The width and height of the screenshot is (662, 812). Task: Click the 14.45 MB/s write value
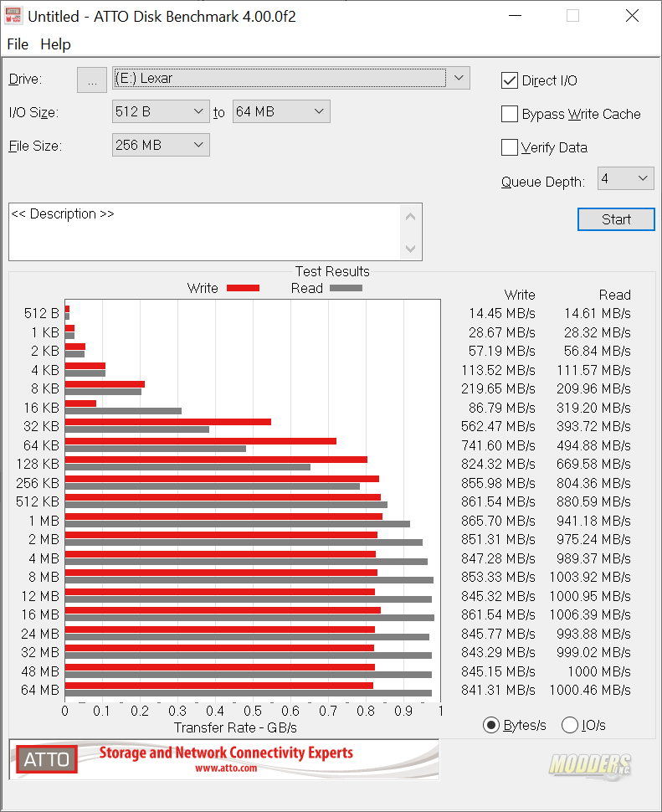point(501,314)
